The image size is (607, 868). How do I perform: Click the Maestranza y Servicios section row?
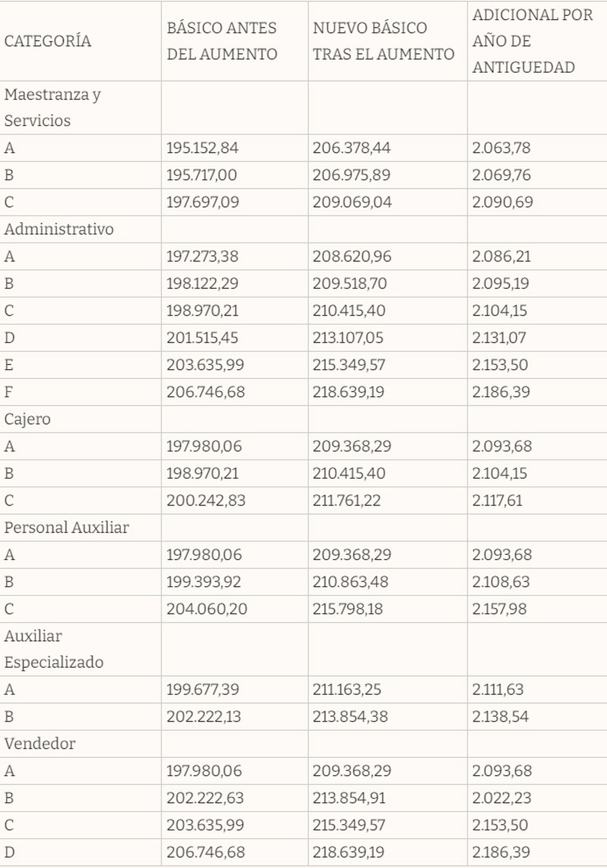pos(53,107)
